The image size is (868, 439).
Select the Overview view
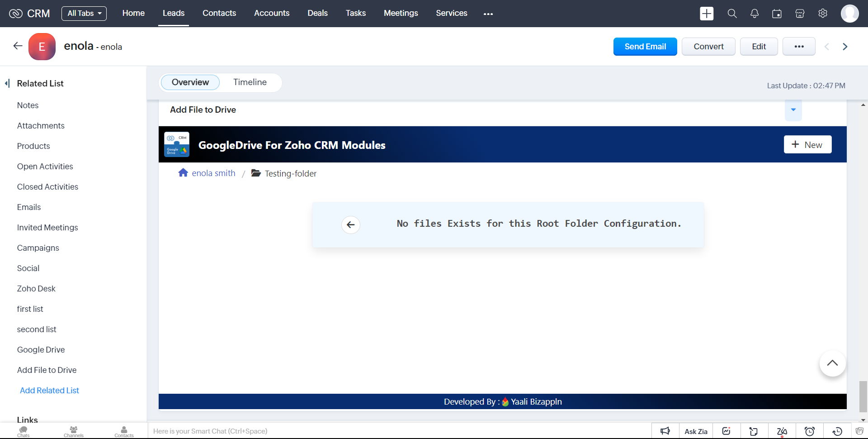[190, 82]
